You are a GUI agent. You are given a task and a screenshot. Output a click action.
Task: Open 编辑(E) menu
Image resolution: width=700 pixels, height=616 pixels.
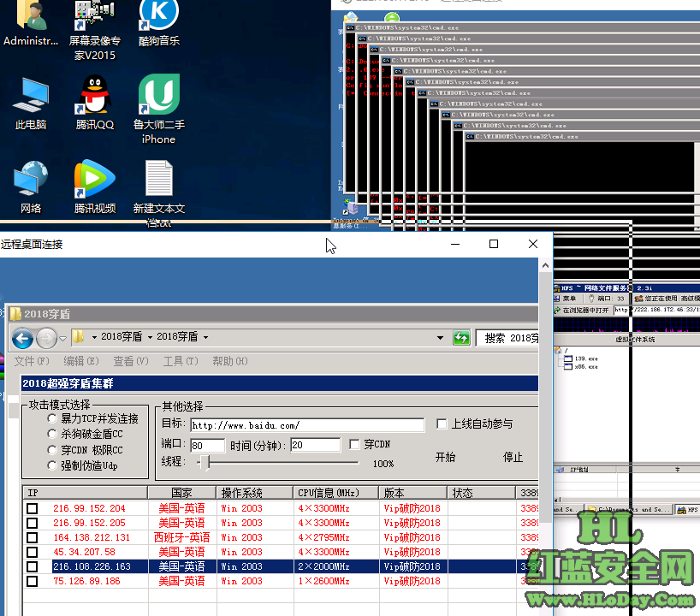(x=80, y=361)
